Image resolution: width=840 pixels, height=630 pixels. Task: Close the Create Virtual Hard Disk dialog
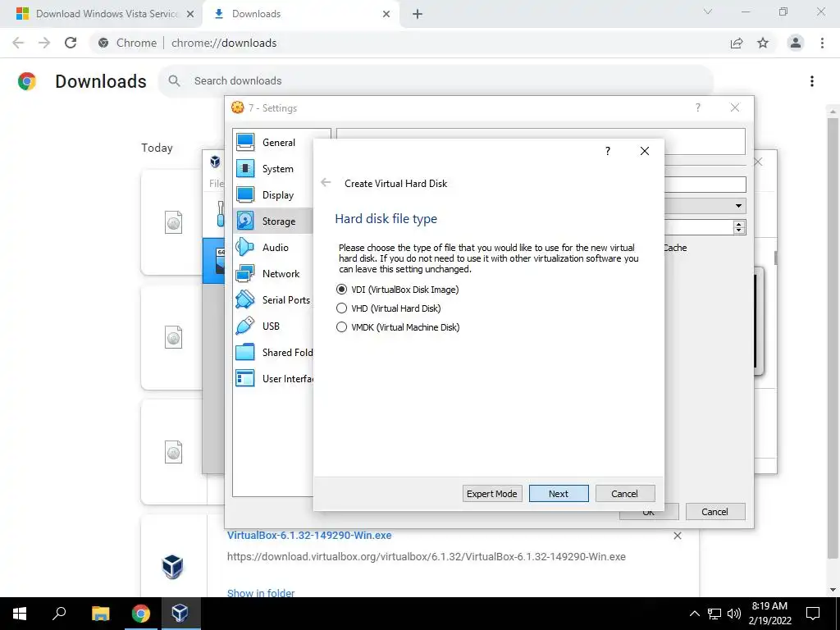(645, 151)
